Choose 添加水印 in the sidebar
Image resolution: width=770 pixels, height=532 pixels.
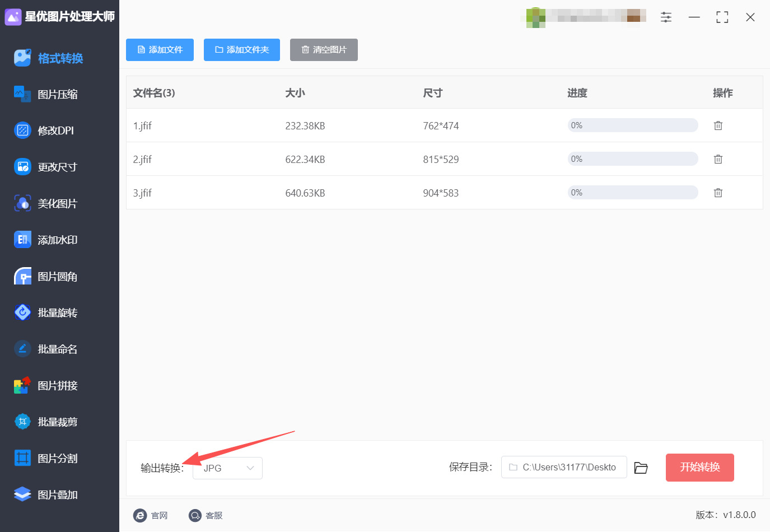pyautogui.click(x=58, y=240)
